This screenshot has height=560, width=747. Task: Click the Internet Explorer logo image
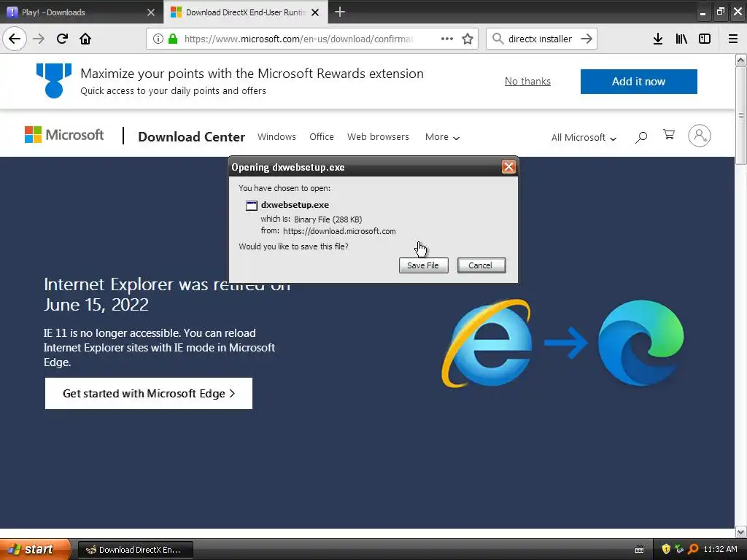(487, 343)
